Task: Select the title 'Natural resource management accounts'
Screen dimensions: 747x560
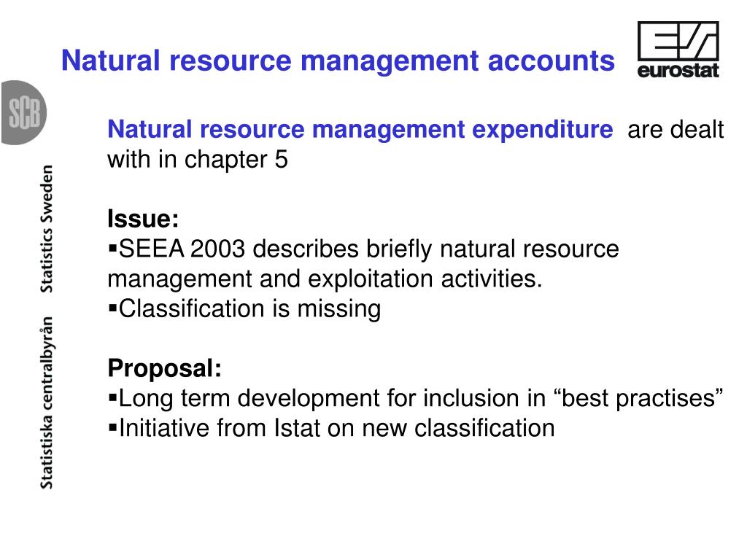Action: tap(338, 61)
